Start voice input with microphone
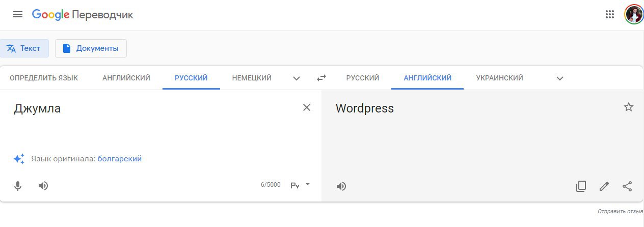The image size is (644, 227). (18, 186)
